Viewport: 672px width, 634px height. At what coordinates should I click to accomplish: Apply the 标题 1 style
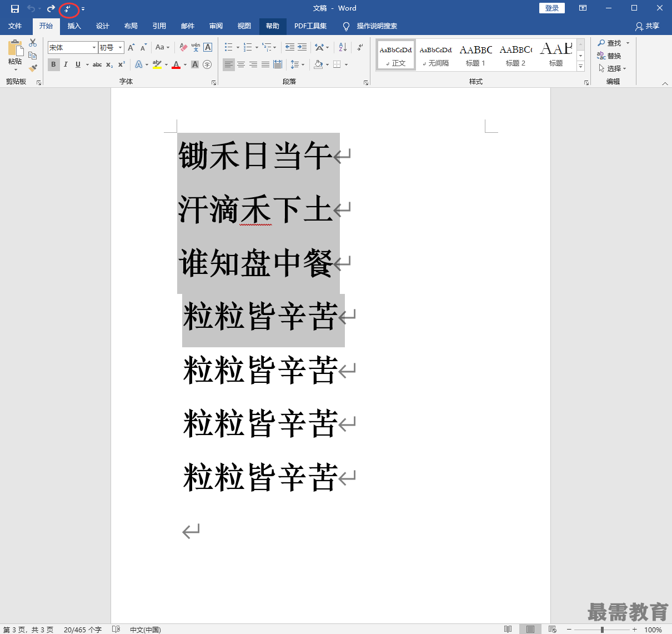point(475,55)
